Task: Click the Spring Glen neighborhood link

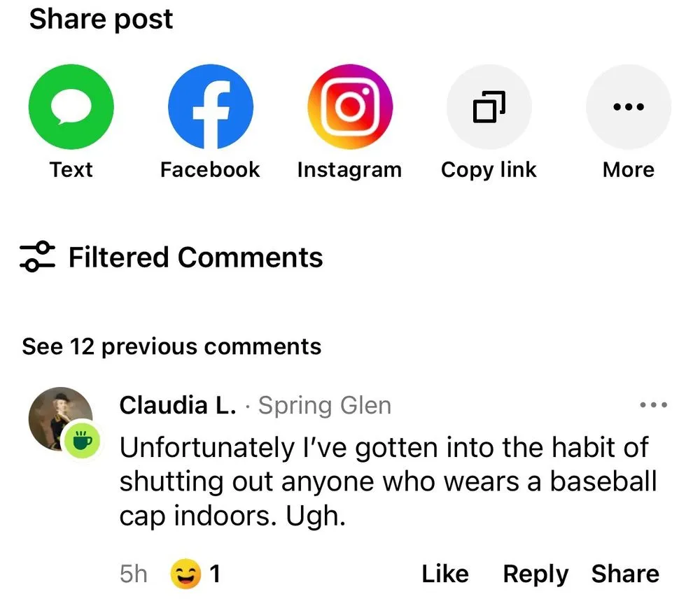Action: click(325, 405)
